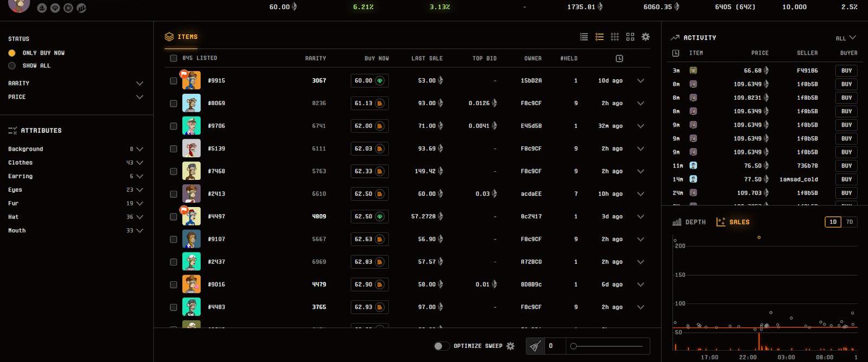Check the box for item #9915
This screenshot has width=868, height=362.
point(174,81)
